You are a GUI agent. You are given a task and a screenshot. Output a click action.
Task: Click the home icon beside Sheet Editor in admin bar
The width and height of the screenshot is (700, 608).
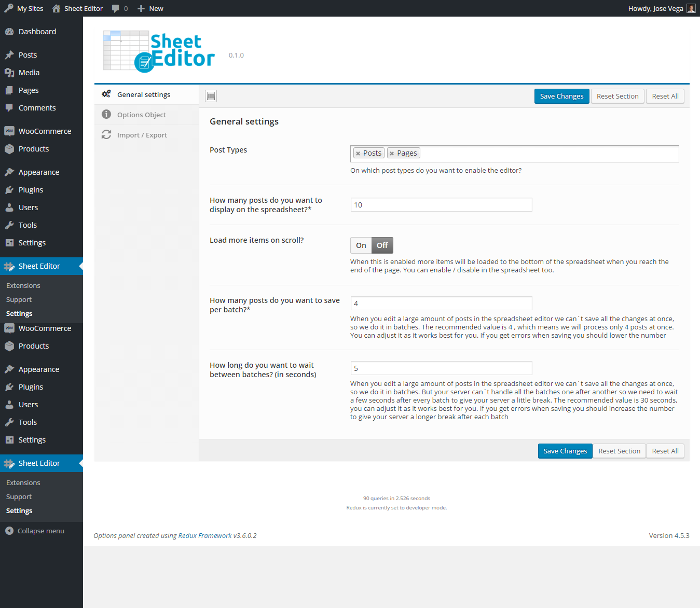pos(56,8)
